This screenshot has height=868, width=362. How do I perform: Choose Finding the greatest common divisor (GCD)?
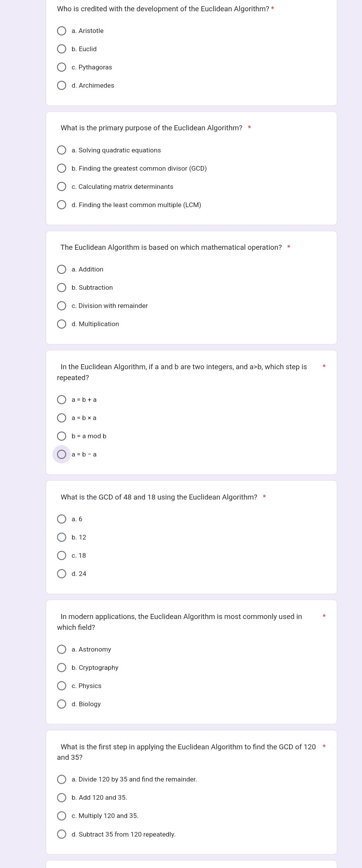tap(62, 168)
